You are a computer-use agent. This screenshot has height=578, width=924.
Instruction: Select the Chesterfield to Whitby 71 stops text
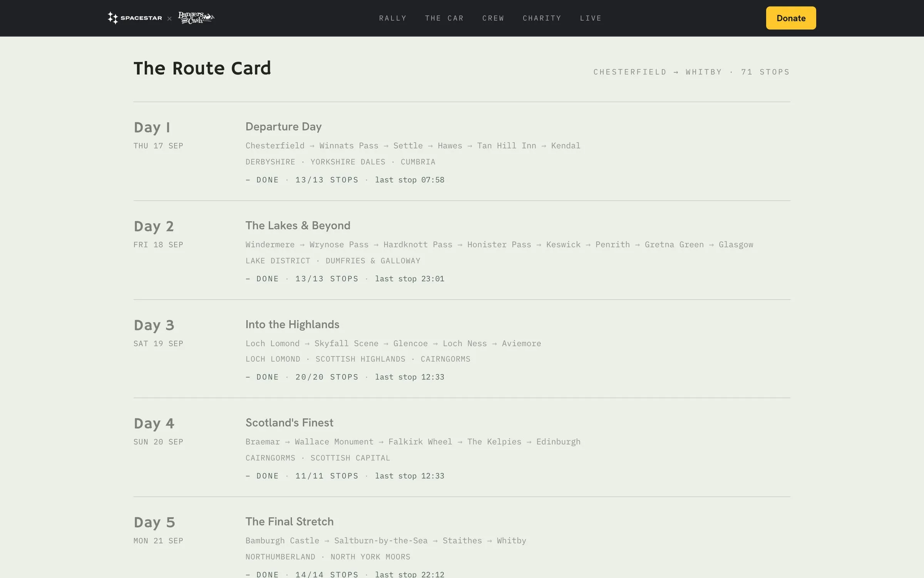[x=691, y=72]
